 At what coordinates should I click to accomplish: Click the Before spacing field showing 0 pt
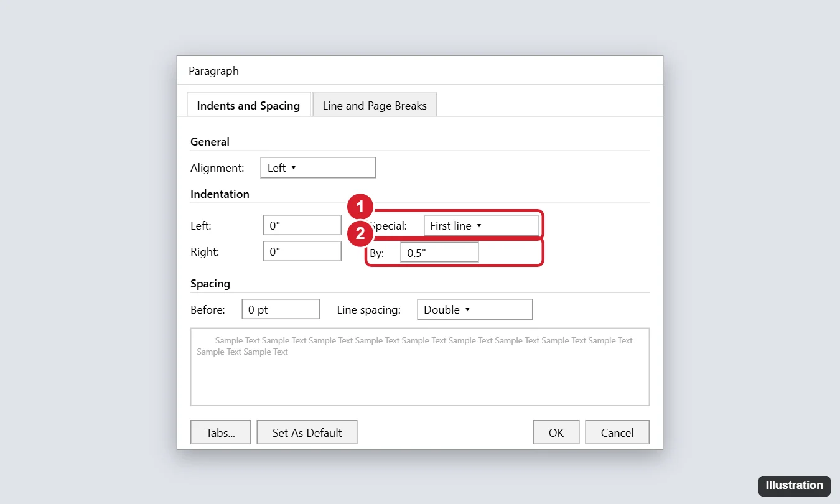281,309
